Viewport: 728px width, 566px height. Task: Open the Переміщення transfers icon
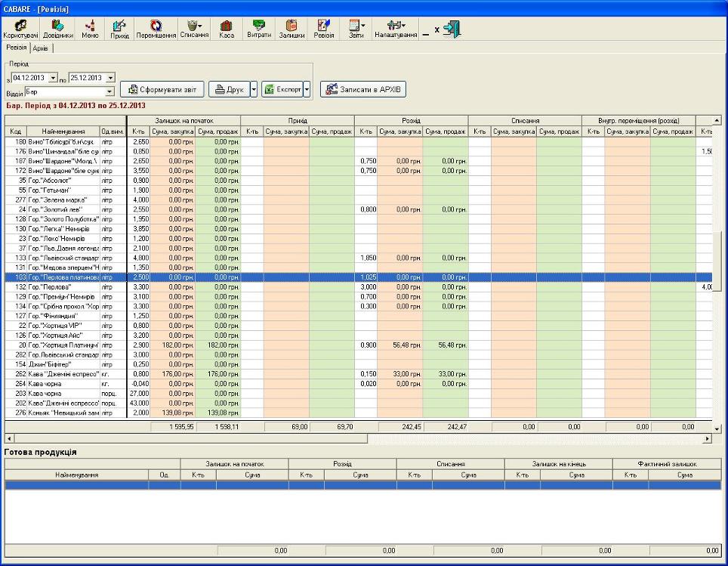click(156, 29)
